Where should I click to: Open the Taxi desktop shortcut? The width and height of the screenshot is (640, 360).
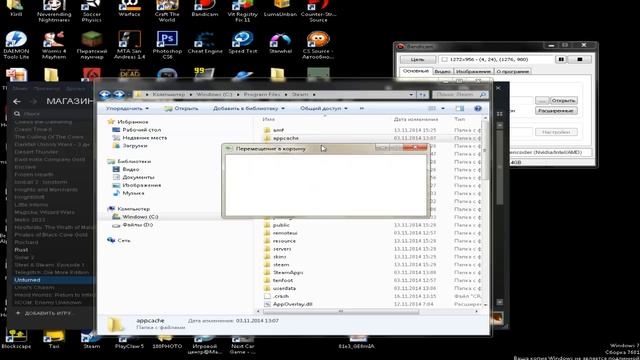click(54, 340)
